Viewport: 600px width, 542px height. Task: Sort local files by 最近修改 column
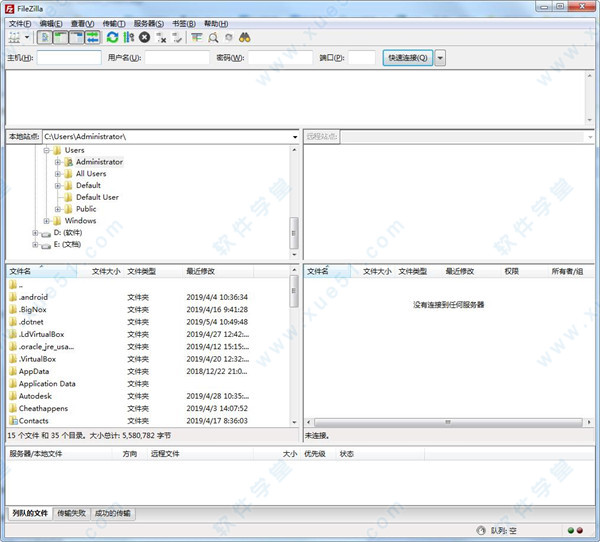218,271
